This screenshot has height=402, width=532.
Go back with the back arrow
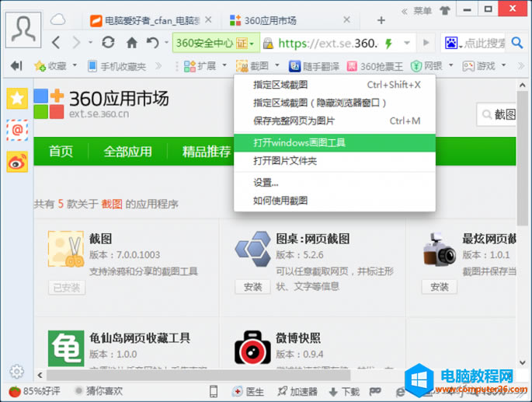[x=56, y=43]
